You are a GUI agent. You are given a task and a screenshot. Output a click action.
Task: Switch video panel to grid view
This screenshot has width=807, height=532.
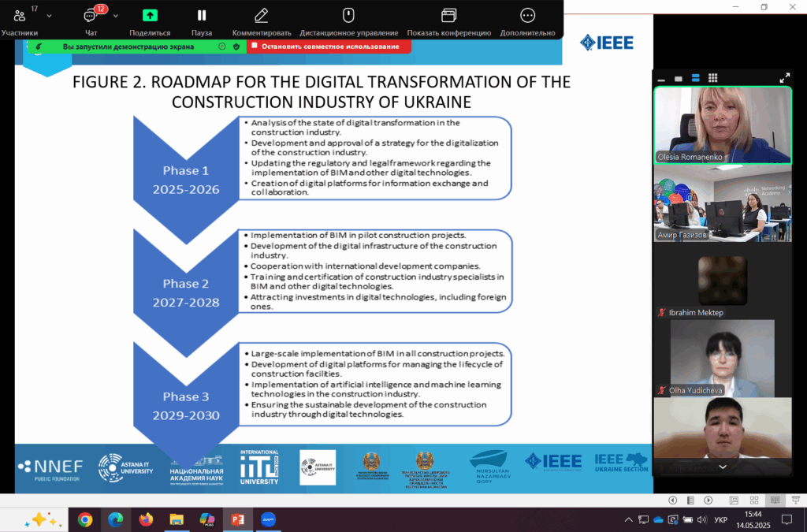[712, 78]
